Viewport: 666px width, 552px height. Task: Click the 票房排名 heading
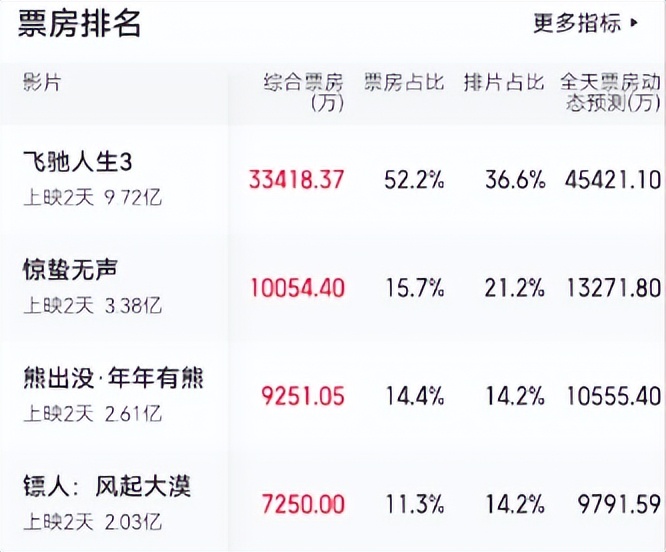click(x=80, y=24)
